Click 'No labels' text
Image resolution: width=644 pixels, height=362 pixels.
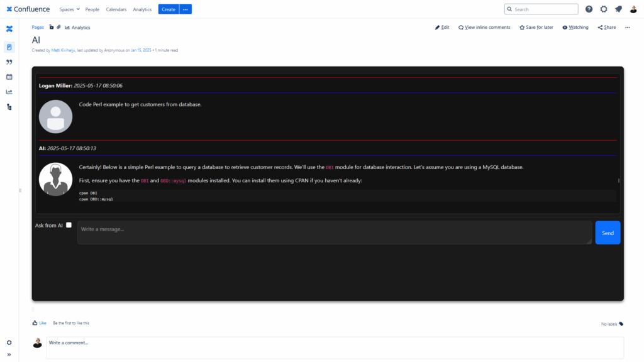pyautogui.click(x=609, y=324)
